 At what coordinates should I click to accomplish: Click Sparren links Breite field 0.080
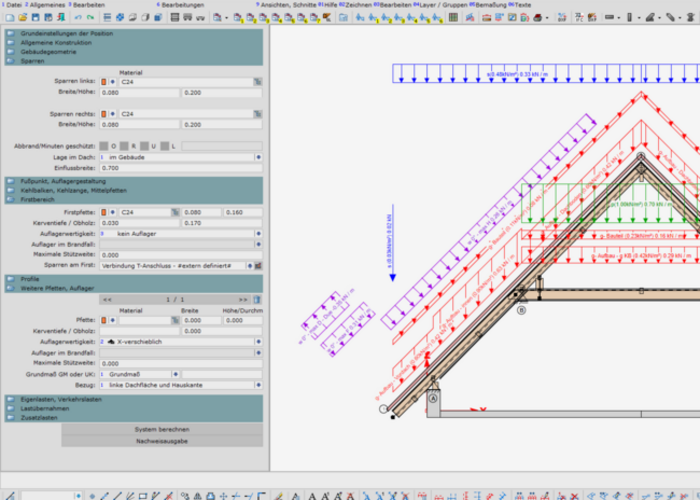pyautogui.click(x=139, y=92)
